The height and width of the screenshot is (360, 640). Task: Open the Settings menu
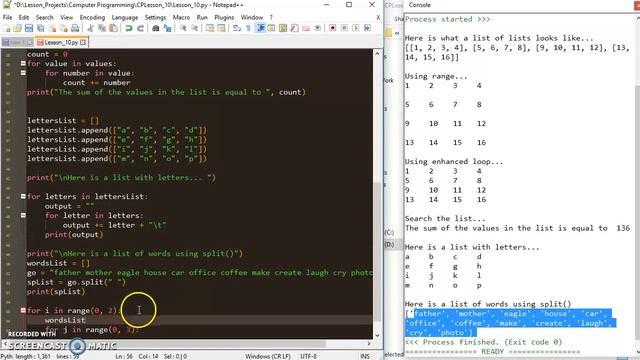coord(156,18)
